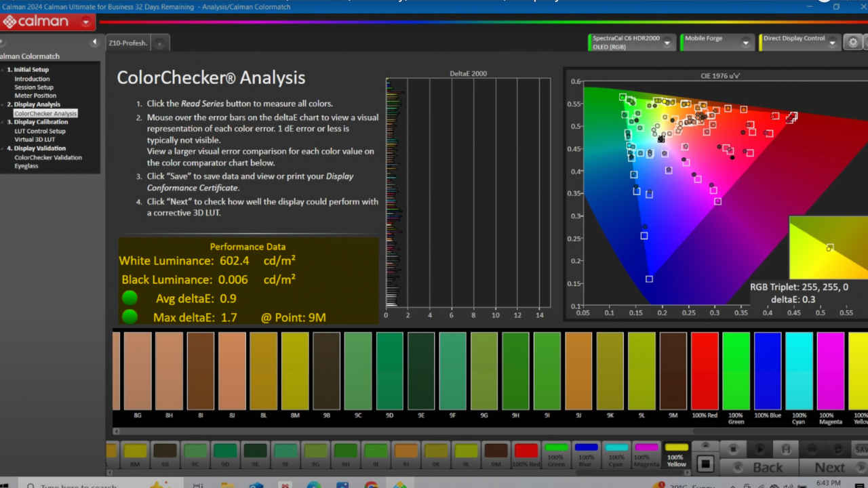Click the 9E dark green comparator swatch

(x=421, y=371)
